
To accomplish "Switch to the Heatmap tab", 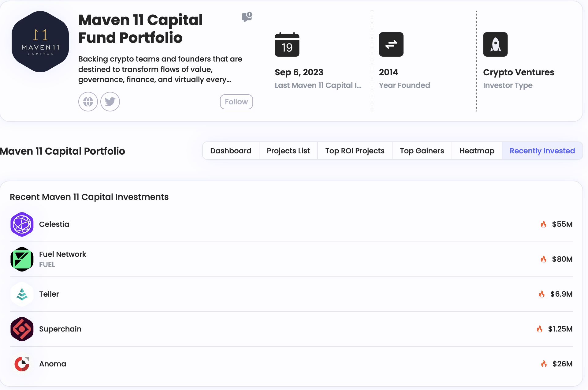I will [477, 151].
